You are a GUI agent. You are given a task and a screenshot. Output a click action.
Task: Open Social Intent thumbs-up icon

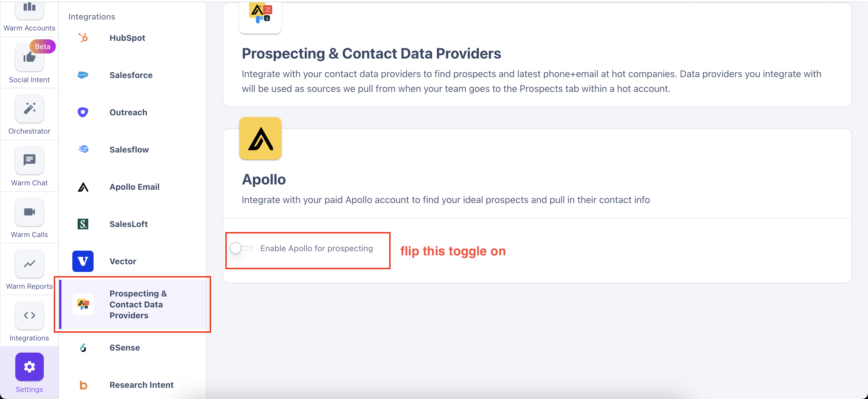tap(29, 57)
